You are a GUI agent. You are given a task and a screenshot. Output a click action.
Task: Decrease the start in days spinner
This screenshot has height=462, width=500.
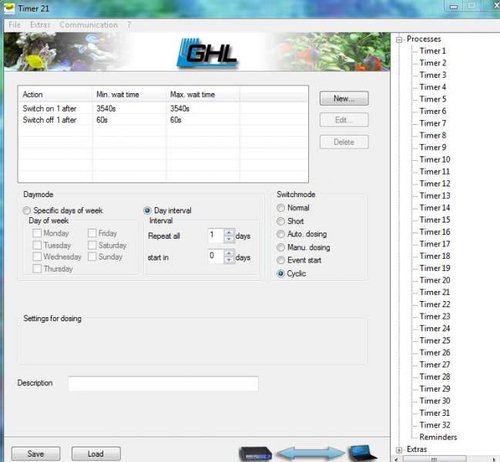[229, 260]
